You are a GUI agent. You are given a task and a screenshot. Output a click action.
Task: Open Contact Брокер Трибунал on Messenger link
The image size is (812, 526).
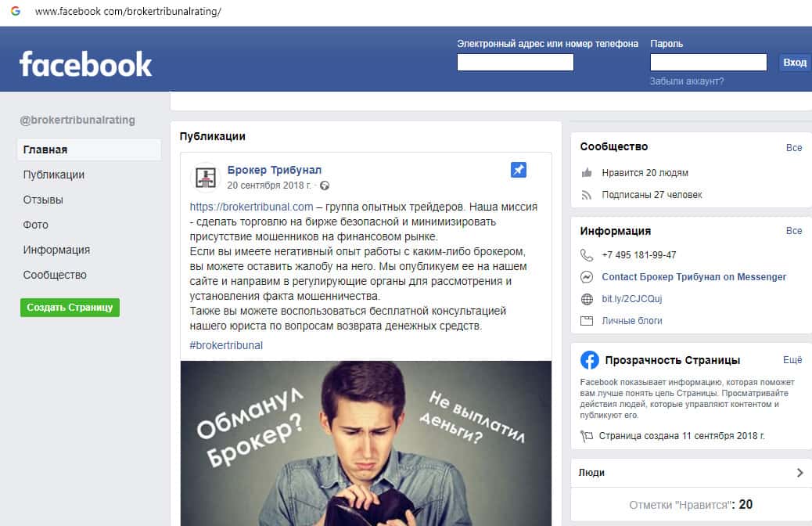[x=694, y=277]
